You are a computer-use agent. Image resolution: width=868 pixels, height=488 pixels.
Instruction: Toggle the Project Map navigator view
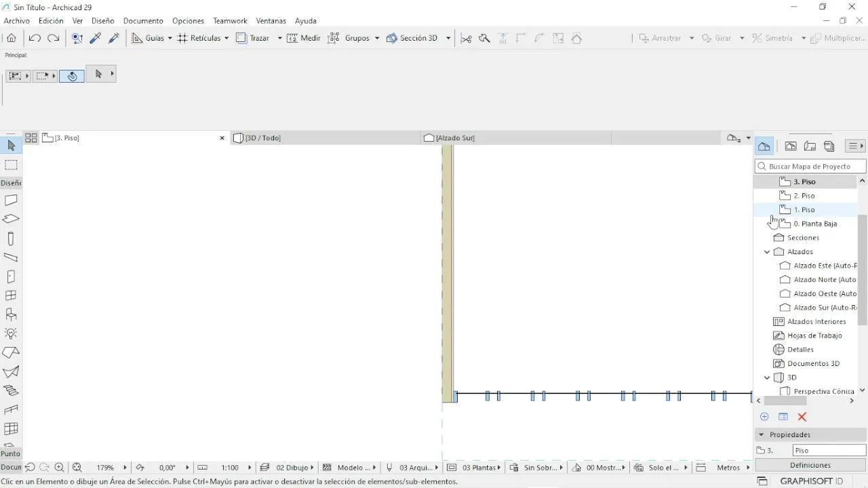[x=764, y=146]
